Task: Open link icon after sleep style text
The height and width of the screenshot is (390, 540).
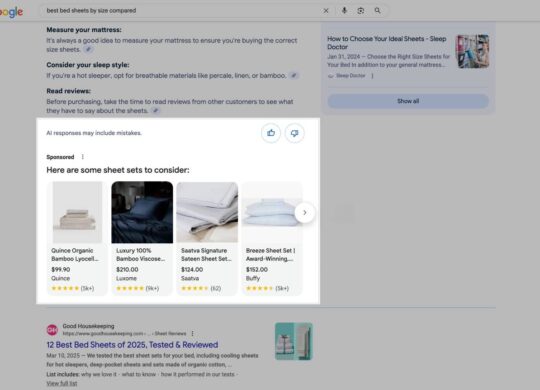Action: pyautogui.click(x=293, y=75)
